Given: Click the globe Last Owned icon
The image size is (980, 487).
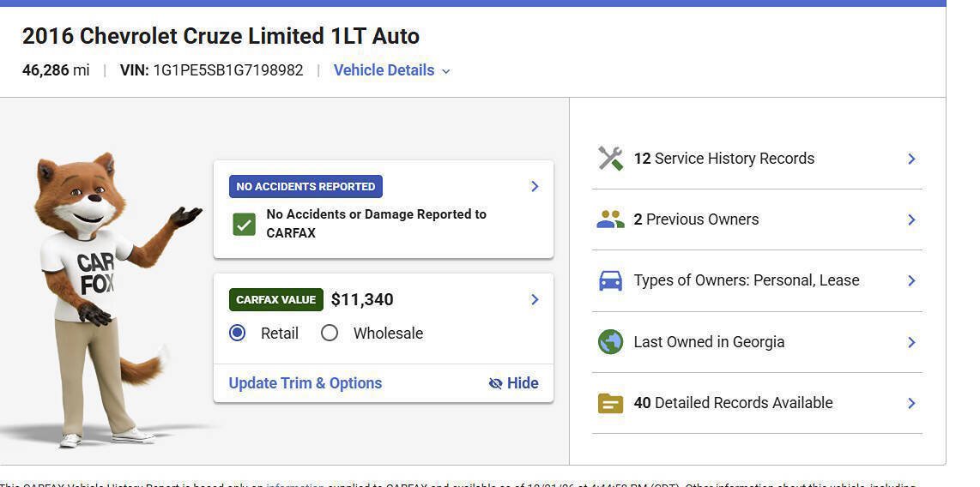Looking at the screenshot, I should (x=611, y=342).
